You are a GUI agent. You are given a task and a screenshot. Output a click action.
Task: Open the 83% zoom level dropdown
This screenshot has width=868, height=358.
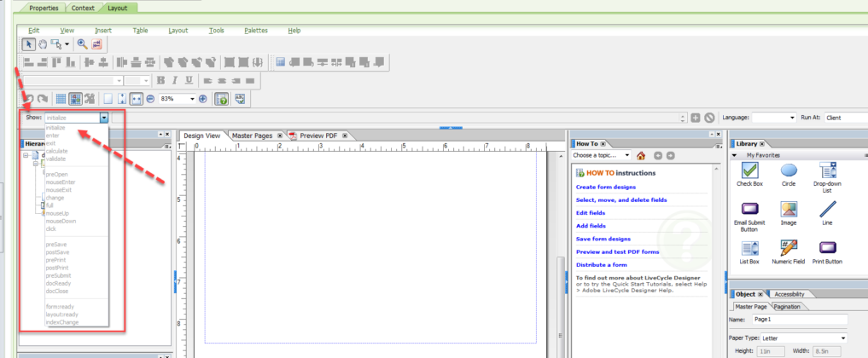point(192,99)
